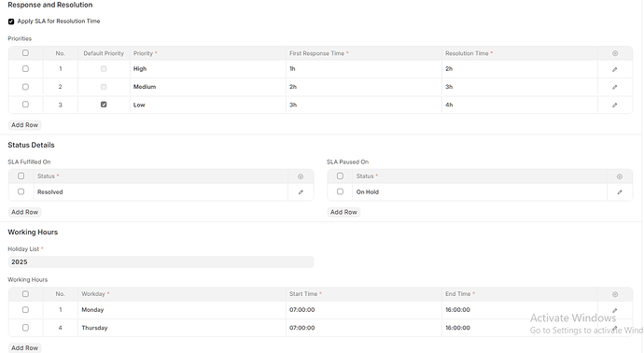The height and width of the screenshot is (353, 644).
Task: Uncheck Default Priority for Low row
Action: pyautogui.click(x=104, y=105)
